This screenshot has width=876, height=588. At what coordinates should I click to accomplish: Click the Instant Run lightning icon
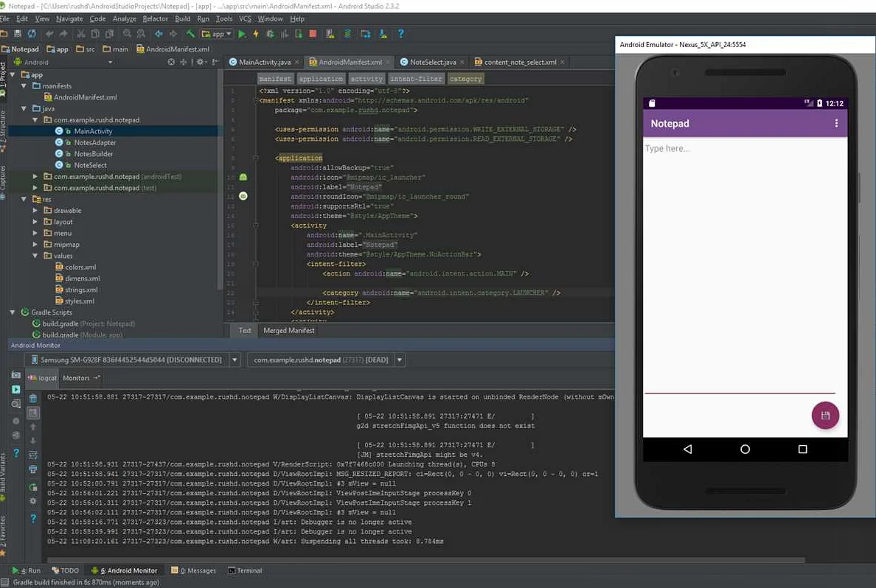click(256, 34)
